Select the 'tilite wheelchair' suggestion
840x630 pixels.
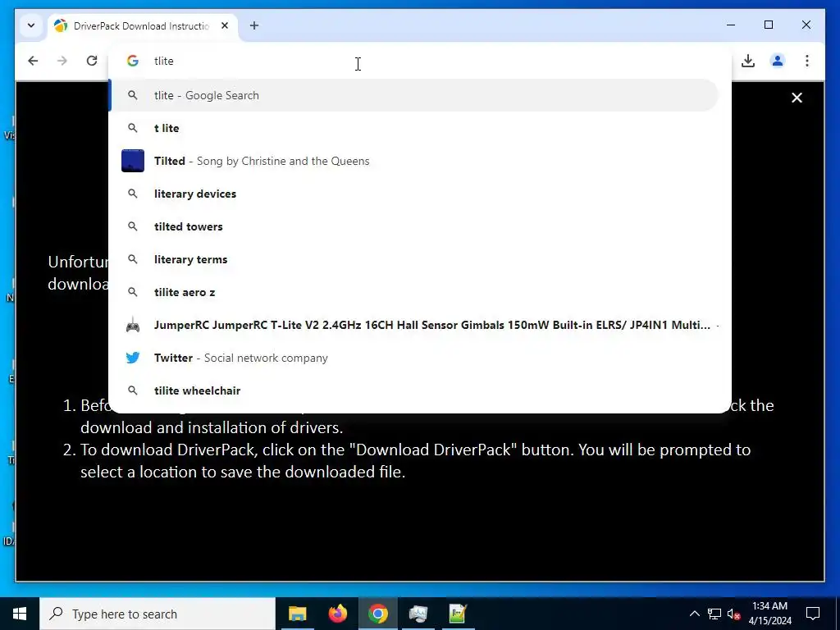click(x=414, y=390)
